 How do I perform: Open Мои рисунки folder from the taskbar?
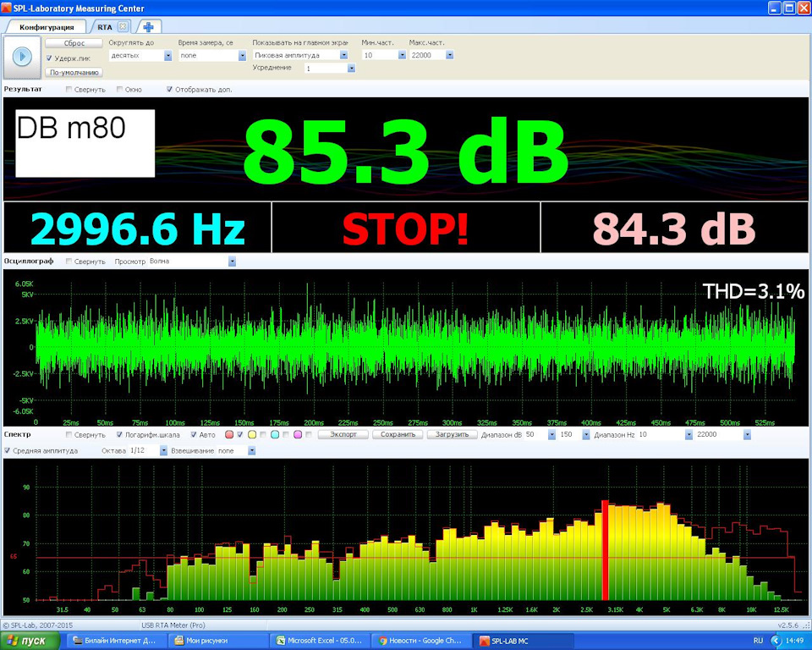click(x=219, y=642)
